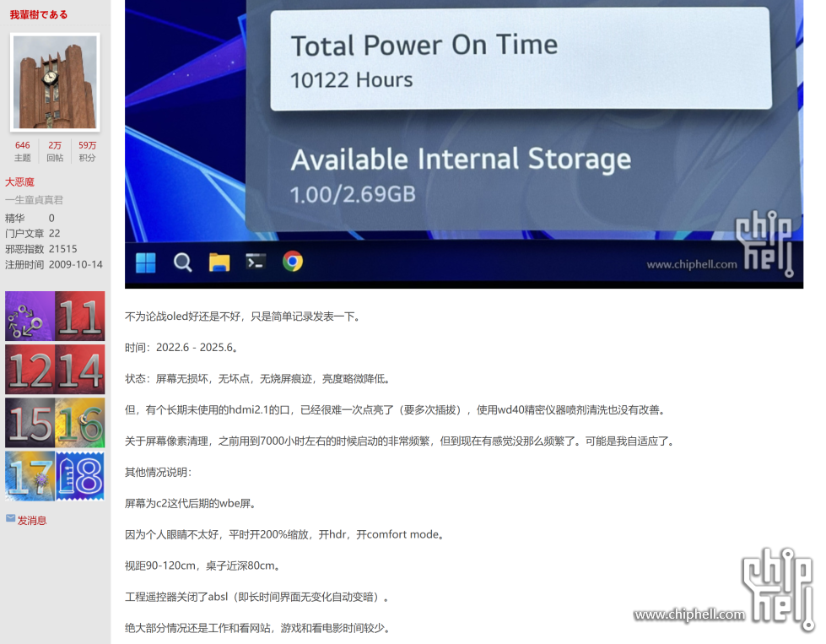Click the hdmi2.1 port issue paragraph
Screen dimensions: 826x644
point(397,409)
